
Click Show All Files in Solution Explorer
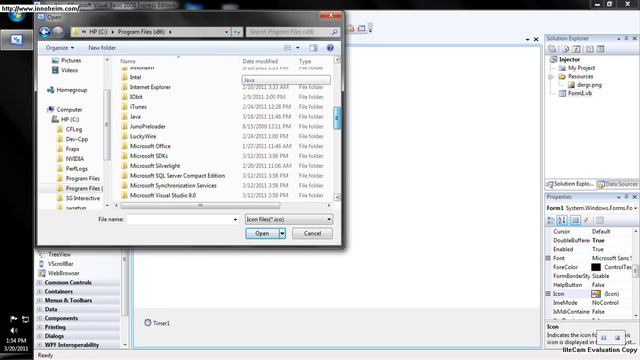tap(565, 49)
